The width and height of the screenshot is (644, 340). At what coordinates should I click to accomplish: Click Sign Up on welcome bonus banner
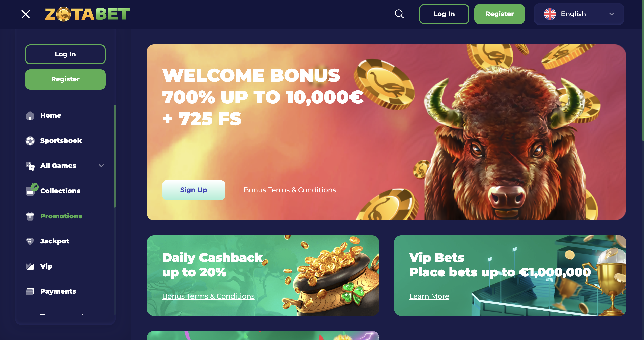click(x=193, y=190)
